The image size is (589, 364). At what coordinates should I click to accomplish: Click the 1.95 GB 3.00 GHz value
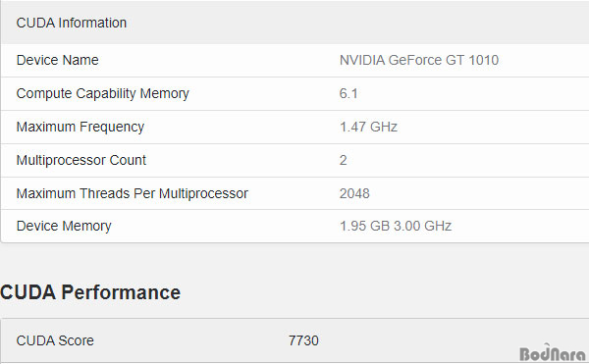tap(396, 226)
